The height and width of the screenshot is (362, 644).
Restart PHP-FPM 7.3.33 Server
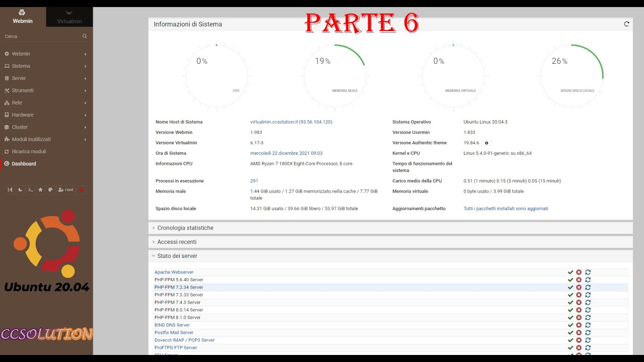[588, 295]
